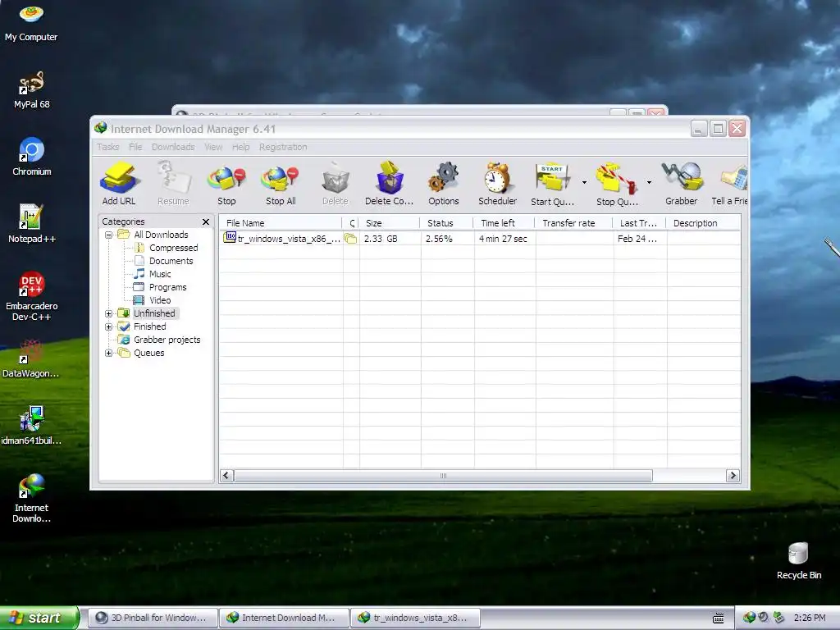Open the Grabber toolbar icon
Viewport: 840px width, 630px height.
click(682, 184)
